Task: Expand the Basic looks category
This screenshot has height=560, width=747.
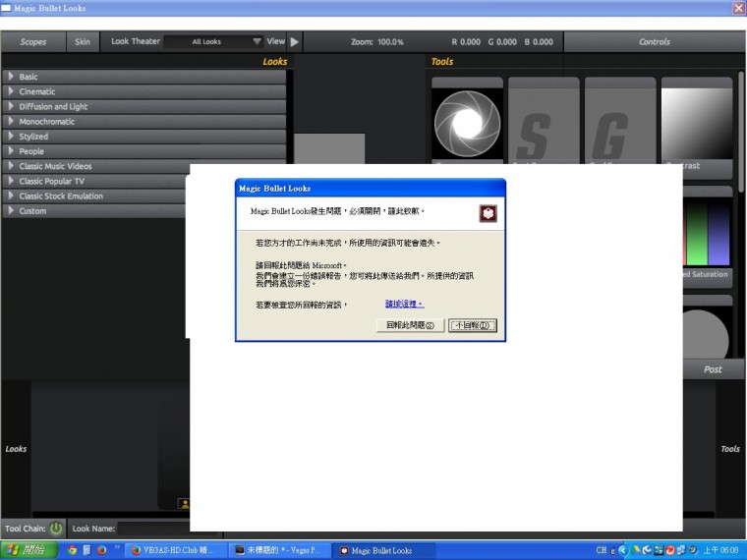Action: coord(144,77)
